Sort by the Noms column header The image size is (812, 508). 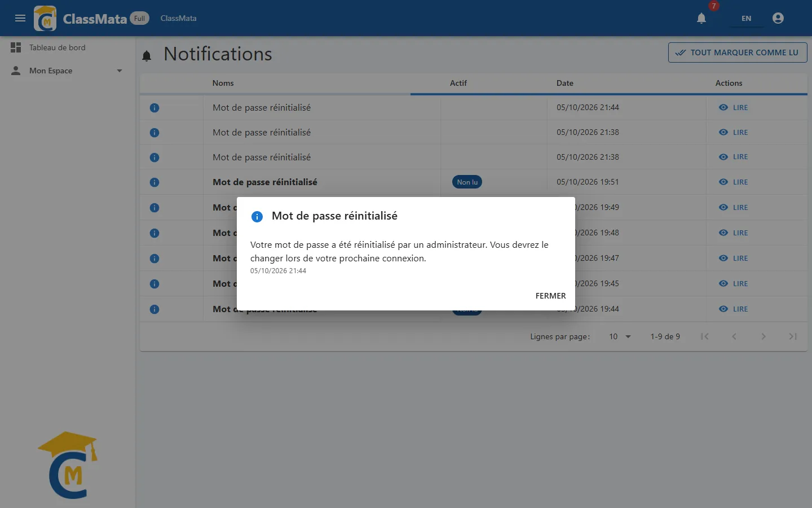223,83
